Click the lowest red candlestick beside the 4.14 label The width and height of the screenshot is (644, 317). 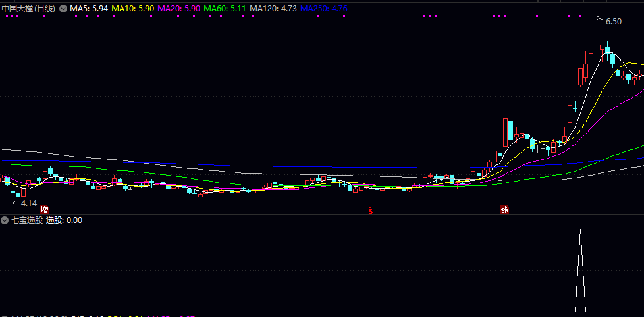tap(23, 192)
